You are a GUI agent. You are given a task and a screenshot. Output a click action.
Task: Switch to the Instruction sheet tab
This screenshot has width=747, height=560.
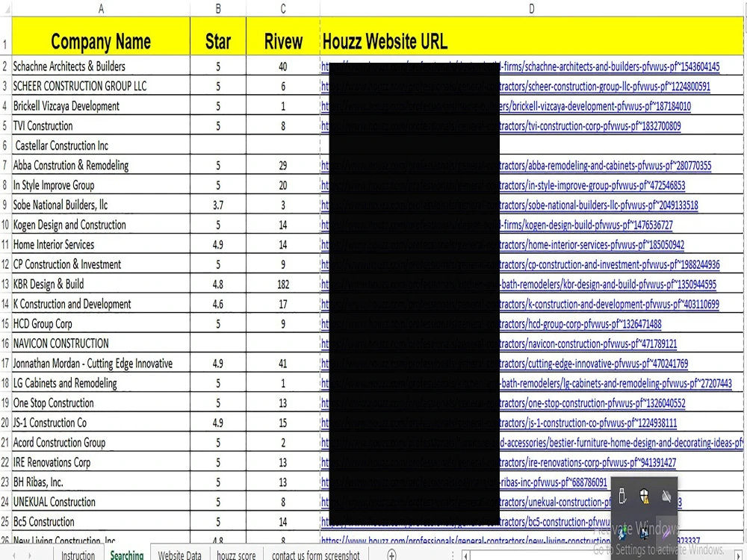[78, 555]
